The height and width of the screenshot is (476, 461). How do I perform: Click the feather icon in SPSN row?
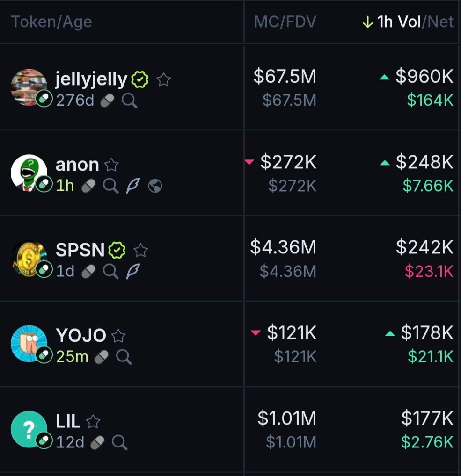[133, 271]
